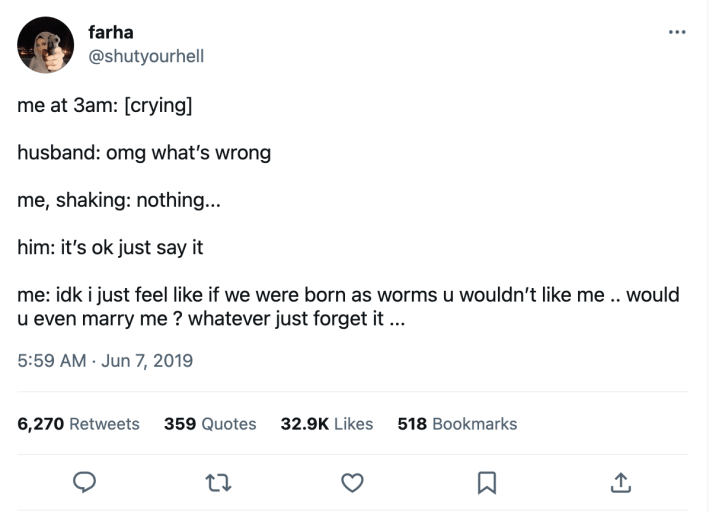This screenshot has height=512, width=709.
Task: Click the 5:59 AM timestamp
Action: pos(52,360)
